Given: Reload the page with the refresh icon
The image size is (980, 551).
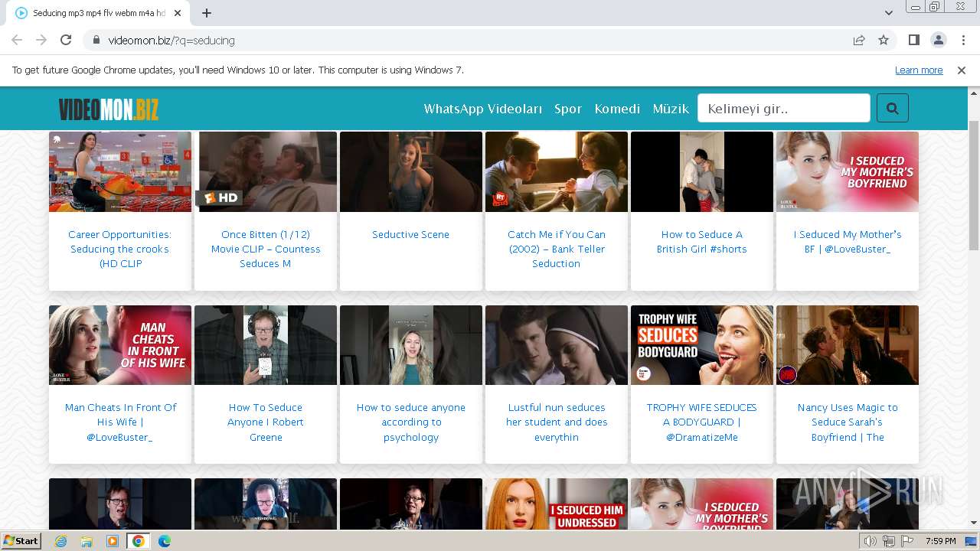Looking at the screenshot, I should 66,40.
